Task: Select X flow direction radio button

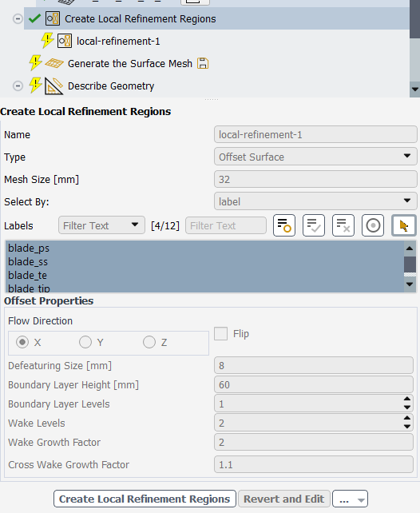Action: coord(22,342)
